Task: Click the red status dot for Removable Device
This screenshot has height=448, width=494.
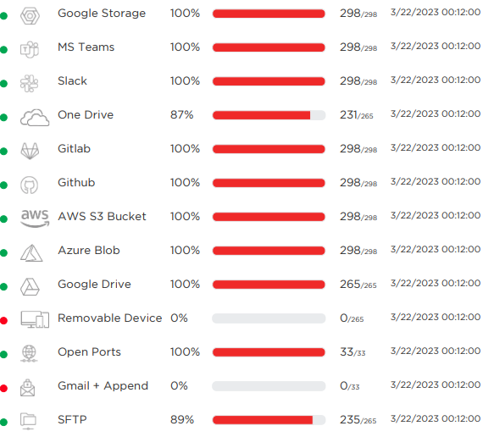Action: click(x=3, y=321)
